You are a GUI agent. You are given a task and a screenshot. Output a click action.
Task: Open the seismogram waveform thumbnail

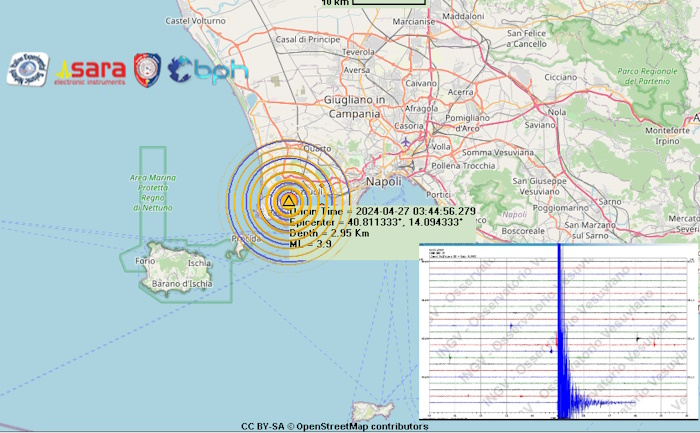coord(559,330)
